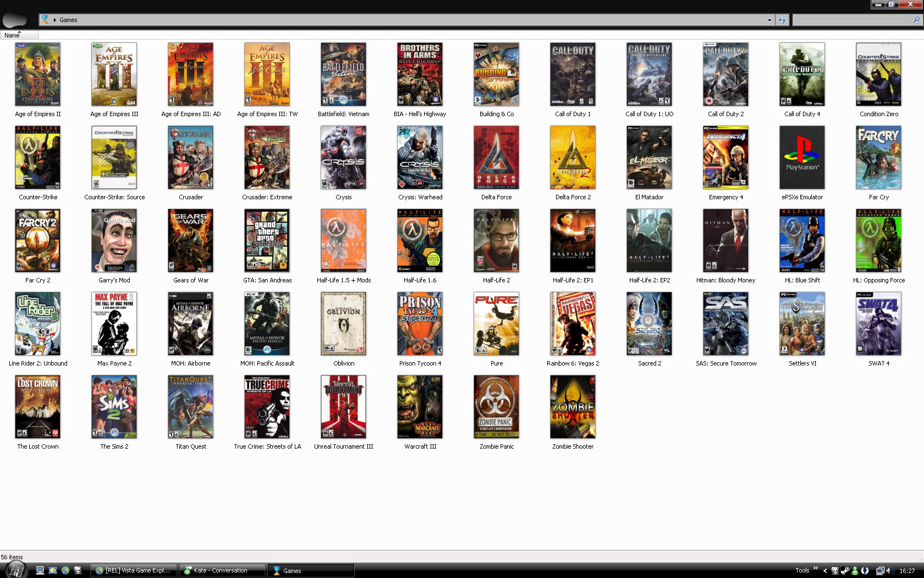This screenshot has width=924, height=578.
Task: Select Call of Duty 4
Action: tap(802, 74)
